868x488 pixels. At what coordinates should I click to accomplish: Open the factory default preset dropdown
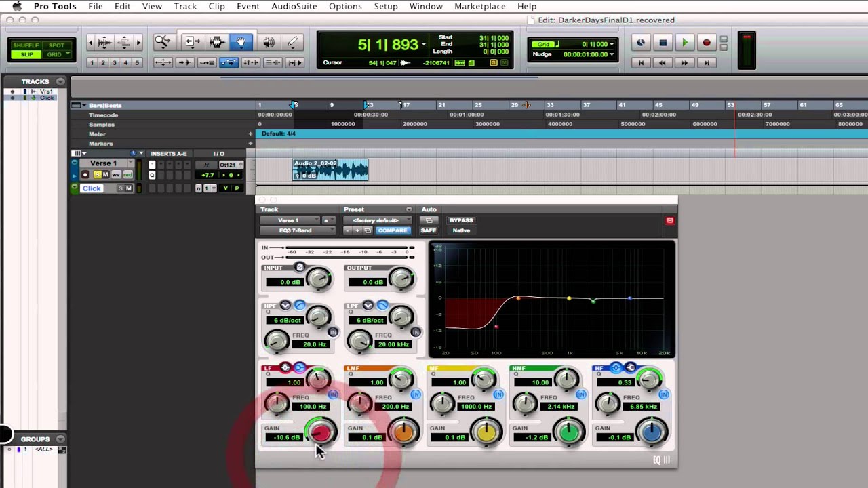378,220
